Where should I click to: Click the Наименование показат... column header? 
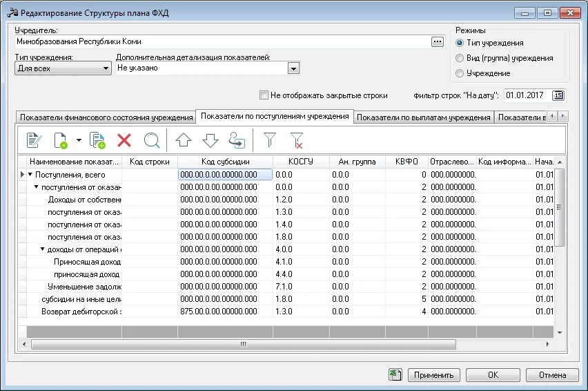(74, 162)
